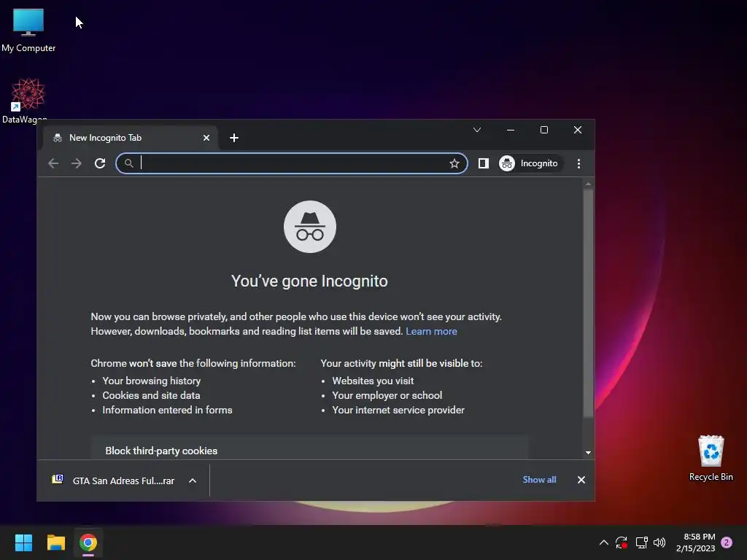This screenshot has width=747, height=560.
Task: Click Show all downloads
Action: click(539, 480)
